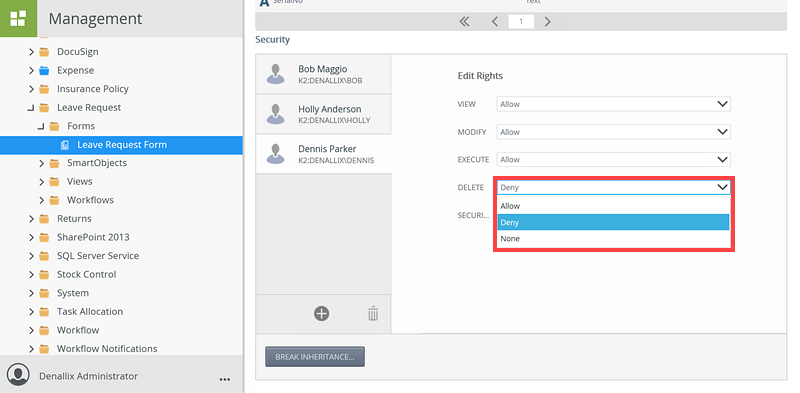
Task: Collapse the Forms node
Action: [41, 126]
